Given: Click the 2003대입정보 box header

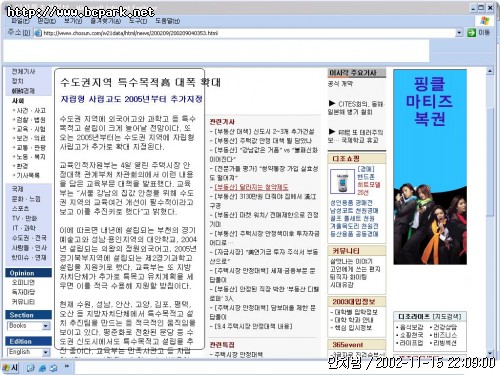Looking at the screenshot, I should click(357, 302).
